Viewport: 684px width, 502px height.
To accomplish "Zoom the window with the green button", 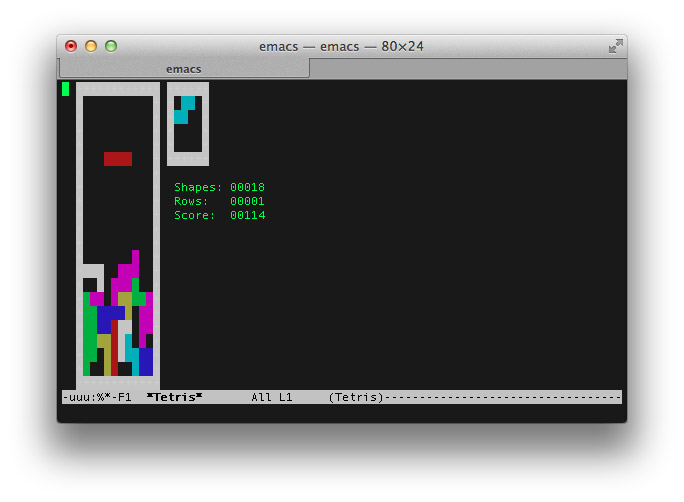I will pos(111,46).
